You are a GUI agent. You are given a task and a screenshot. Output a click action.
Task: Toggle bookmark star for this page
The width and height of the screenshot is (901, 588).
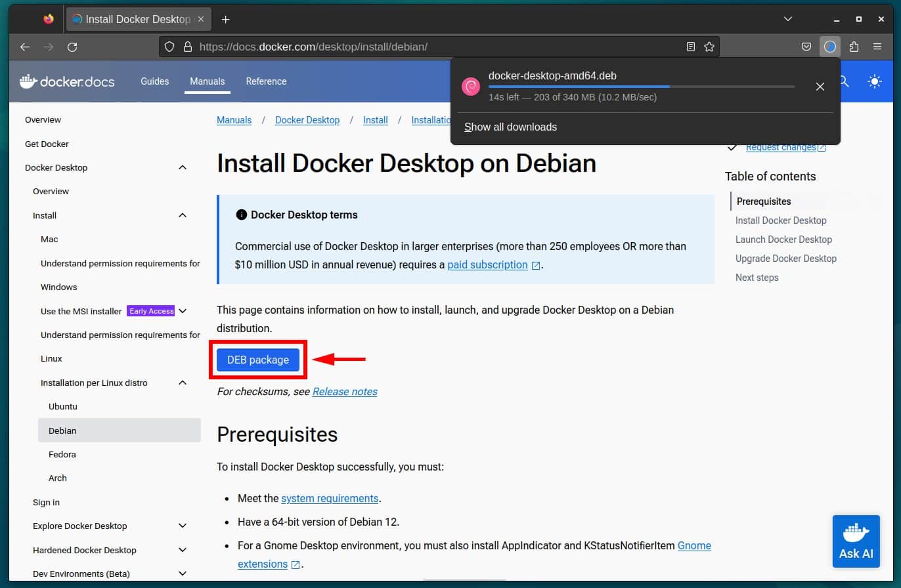coord(709,47)
